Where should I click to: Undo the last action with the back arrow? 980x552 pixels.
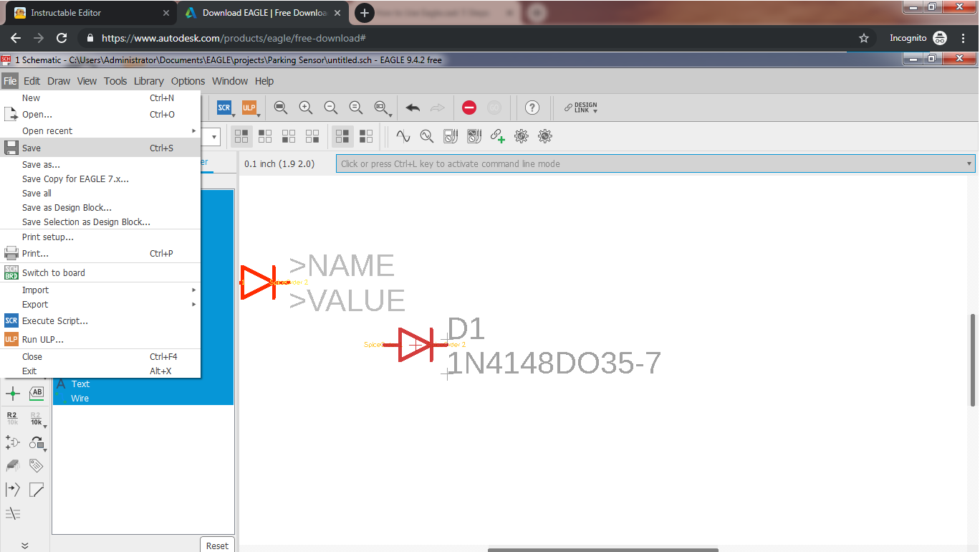[413, 108]
